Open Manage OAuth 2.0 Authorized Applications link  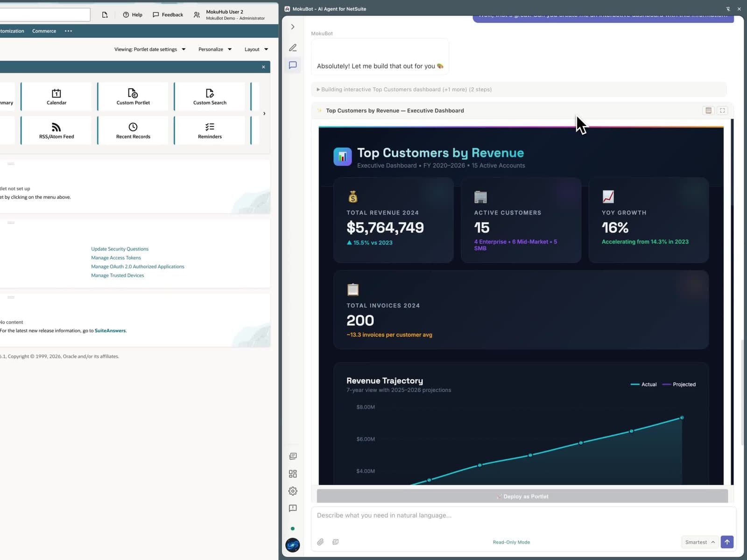pos(138,267)
